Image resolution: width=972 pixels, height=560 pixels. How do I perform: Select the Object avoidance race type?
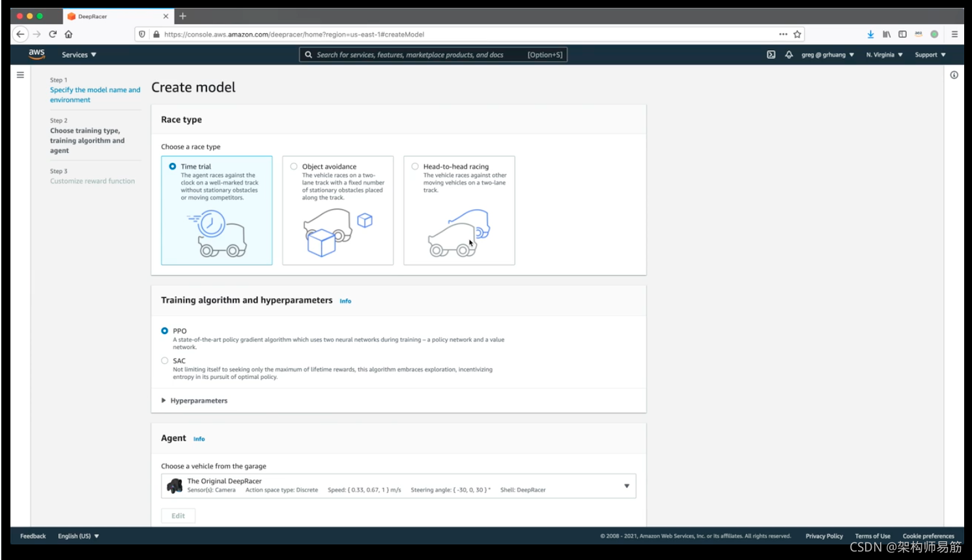click(338, 210)
